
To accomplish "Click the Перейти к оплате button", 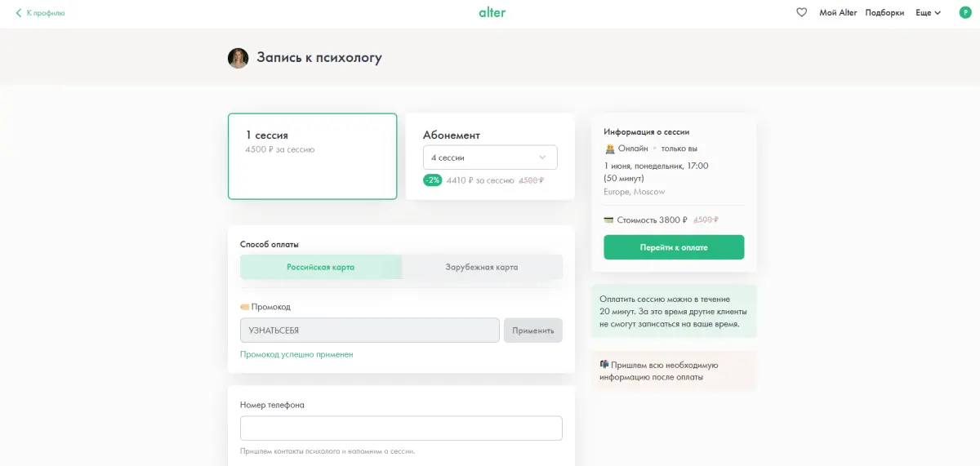I will (674, 247).
